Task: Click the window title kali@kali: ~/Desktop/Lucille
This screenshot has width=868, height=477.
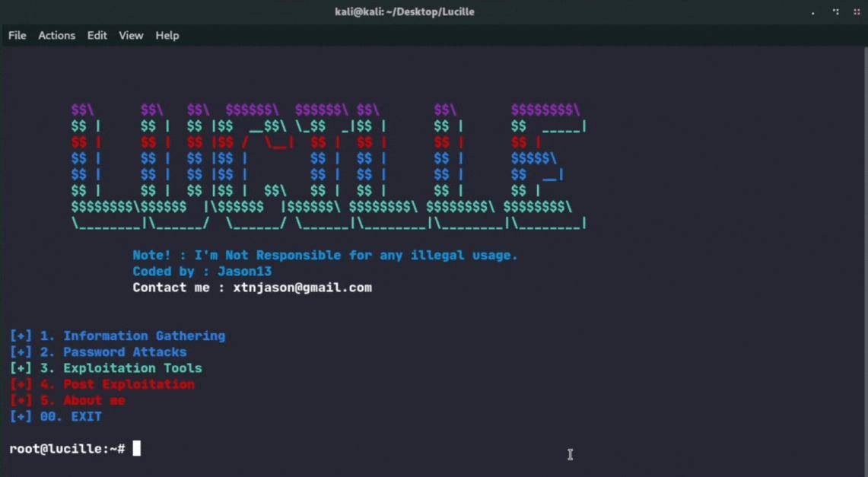Action: [405, 11]
